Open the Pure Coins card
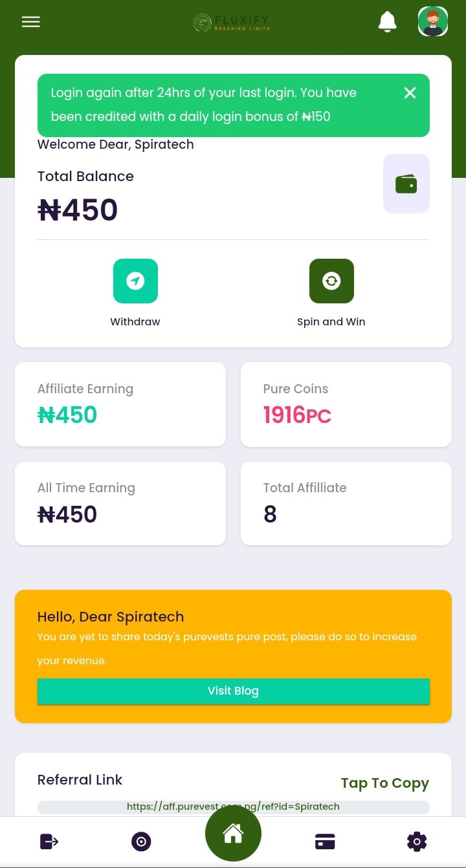 coord(346,404)
